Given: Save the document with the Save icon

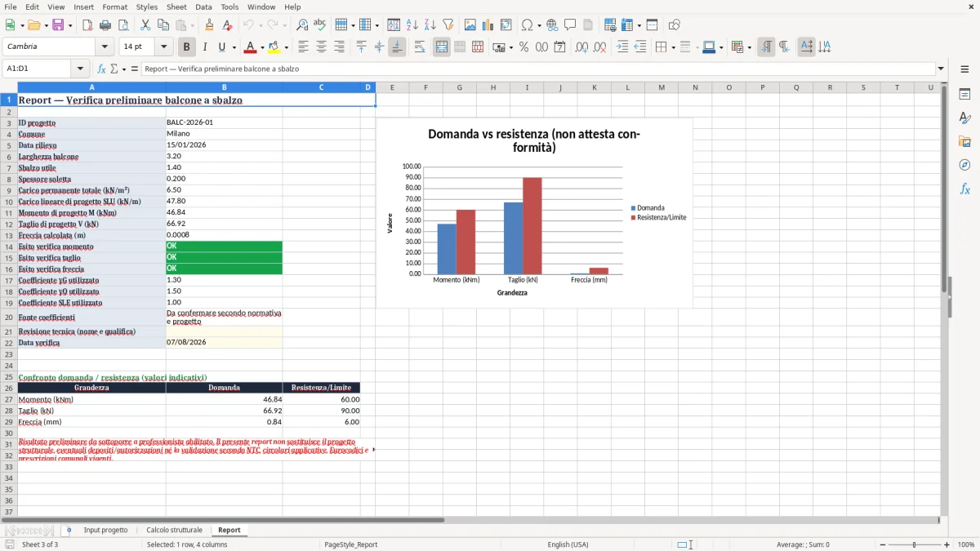Looking at the screenshot, I should pos(59,25).
